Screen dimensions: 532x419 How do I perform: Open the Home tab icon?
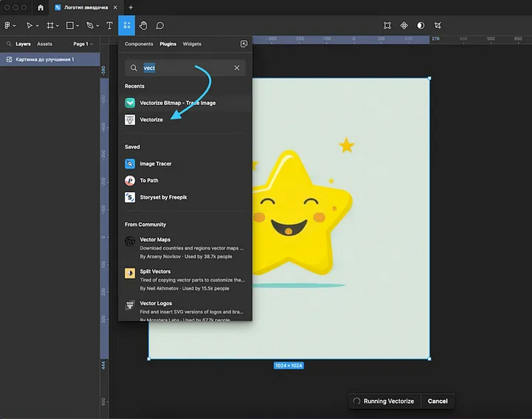(x=40, y=7)
